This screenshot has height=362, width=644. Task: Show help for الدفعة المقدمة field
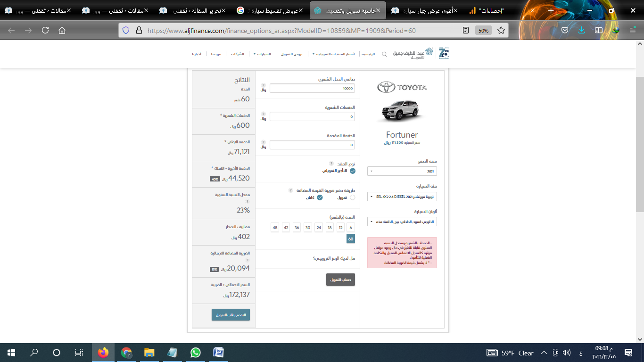[264, 142]
